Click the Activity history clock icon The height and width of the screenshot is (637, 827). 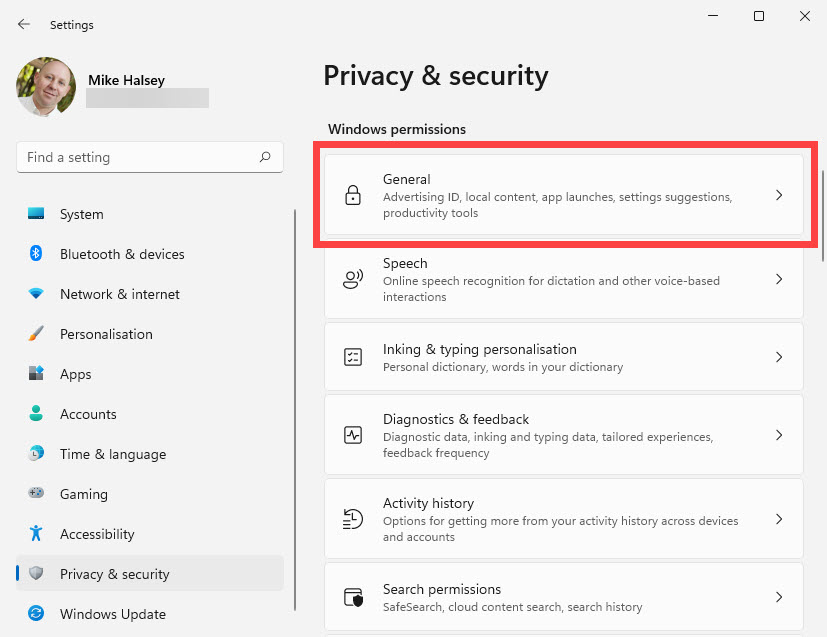pyautogui.click(x=353, y=519)
